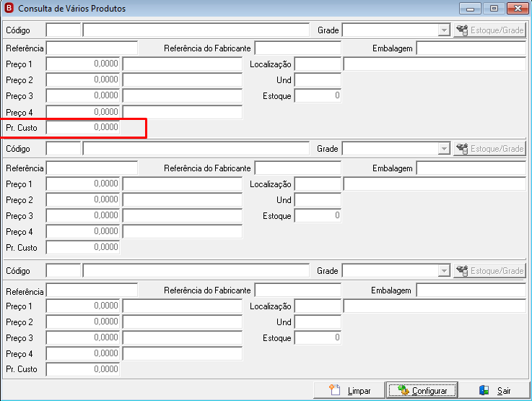The height and width of the screenshot is (401, 532).
Task: Click the second section's Estoque field
Action: click(x=318, y=215)
